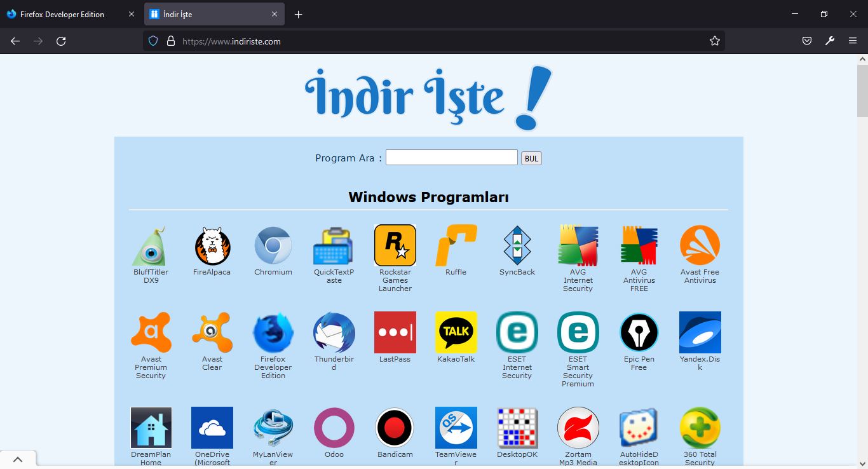Select the MyLanViewer icon
Screen dimensions: 868x469
click(273, 428)
